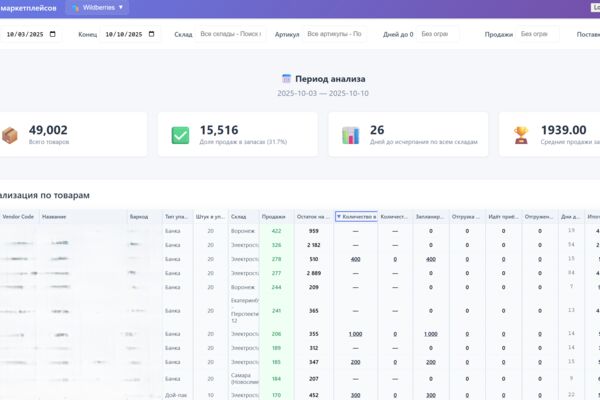Click stock value 365
Image resolution: width=600 pixels, height=400 pixels.
[x=314, y=311]
